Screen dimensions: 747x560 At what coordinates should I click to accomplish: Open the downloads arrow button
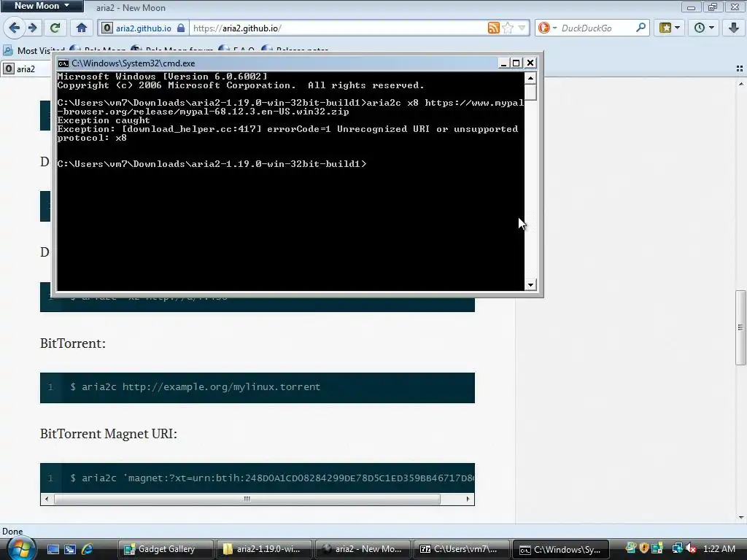click(734, 28)
